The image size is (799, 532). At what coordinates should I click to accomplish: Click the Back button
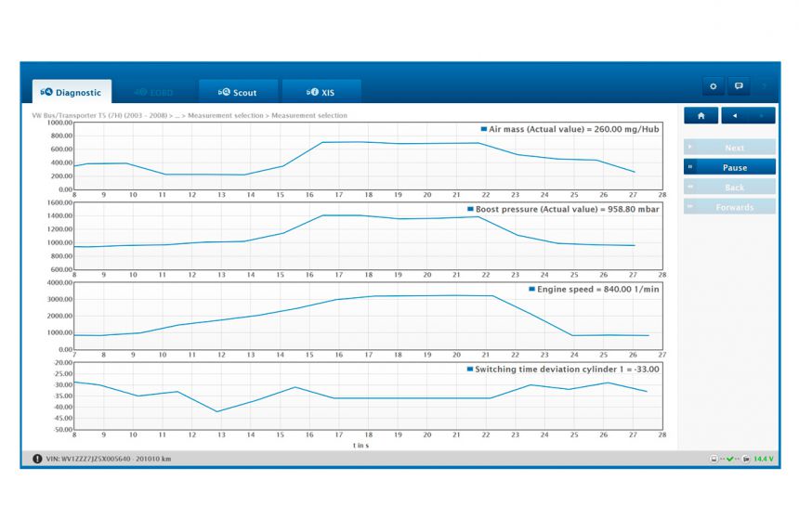pyautogui.click(x=729, y=187)
